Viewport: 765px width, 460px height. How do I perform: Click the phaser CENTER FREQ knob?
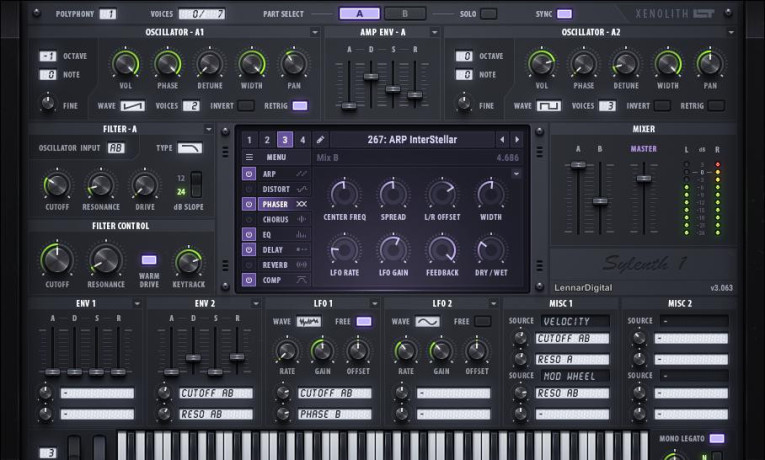tap(344, 195)
